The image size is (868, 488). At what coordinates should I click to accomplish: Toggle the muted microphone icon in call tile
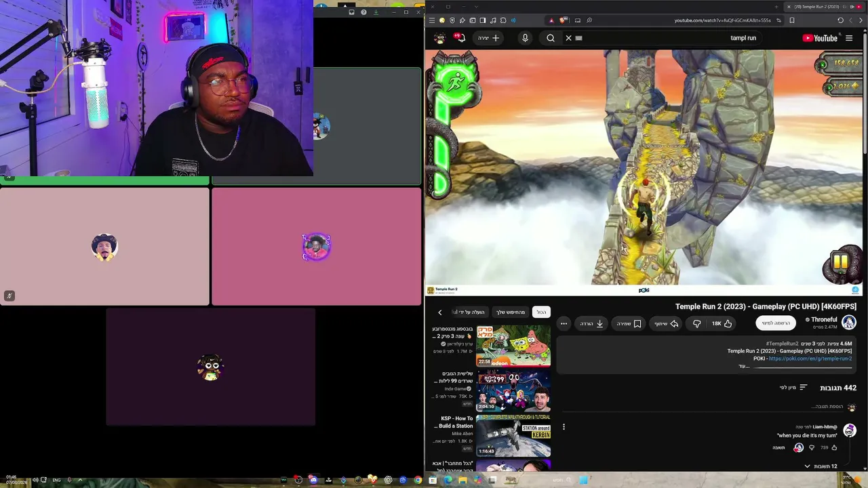coord(9,296)
